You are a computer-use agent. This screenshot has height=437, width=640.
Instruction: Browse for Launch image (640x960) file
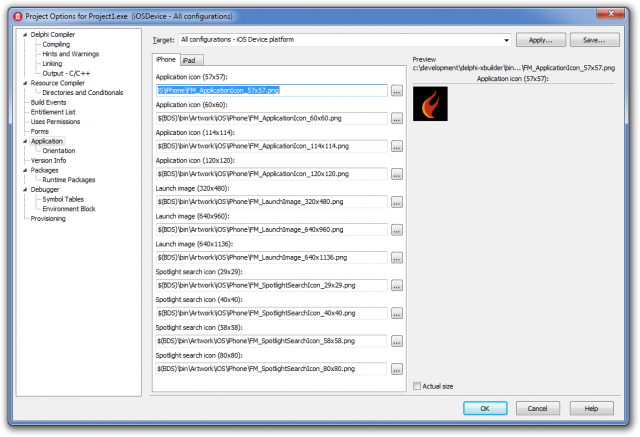396,230
